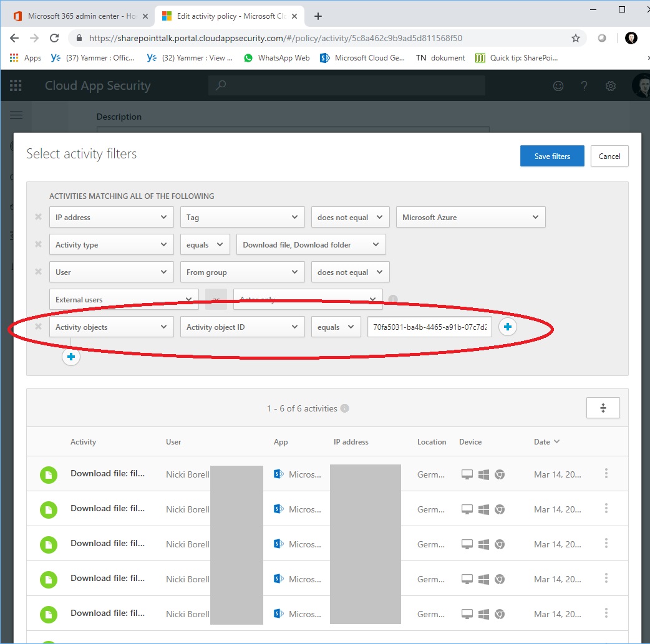Expand the Activity object ID dropdown

tap(242, 327)
